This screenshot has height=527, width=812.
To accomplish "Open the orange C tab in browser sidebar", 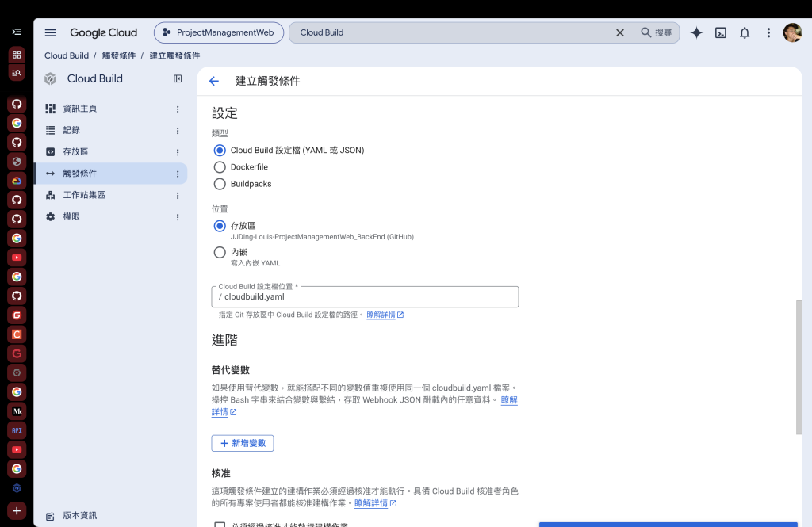I will (17, 334).
